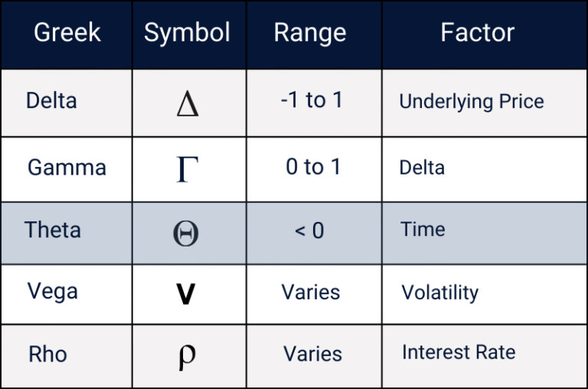Select the Rho symbol glyph
This screenshot has width=588, height=389.
point(187,356)
